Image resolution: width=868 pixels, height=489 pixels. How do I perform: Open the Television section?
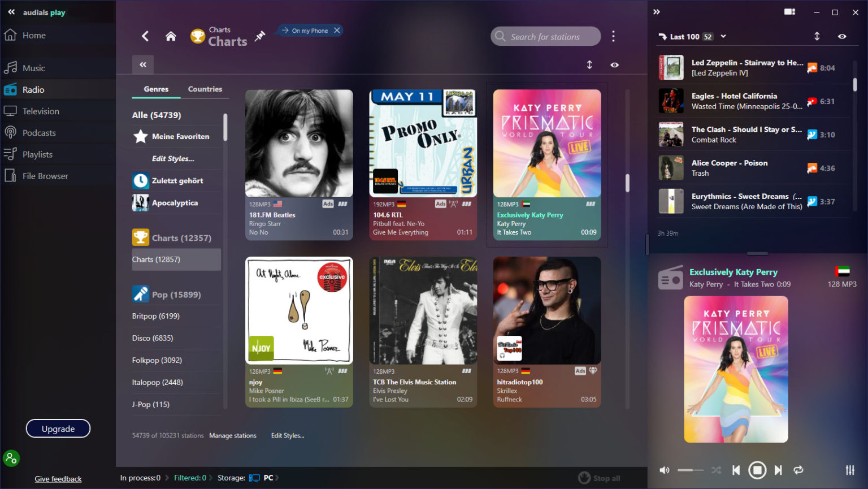[40, 111]
